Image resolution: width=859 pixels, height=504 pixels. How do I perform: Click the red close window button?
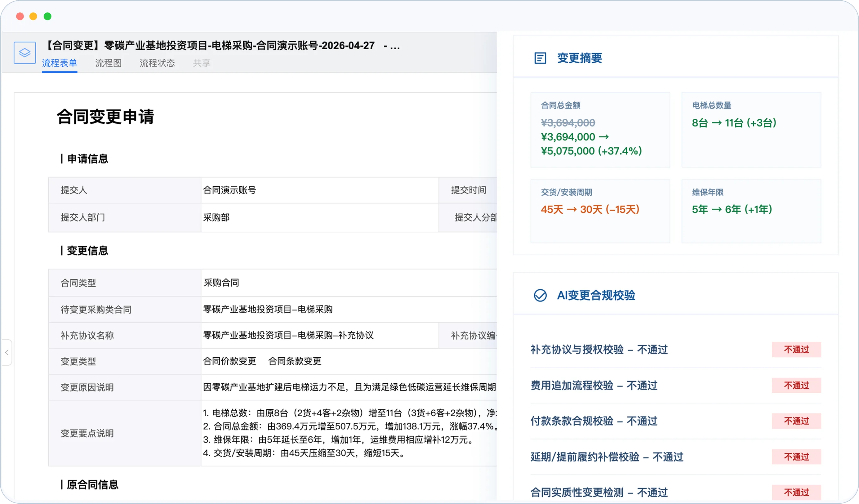pos(20,16)
